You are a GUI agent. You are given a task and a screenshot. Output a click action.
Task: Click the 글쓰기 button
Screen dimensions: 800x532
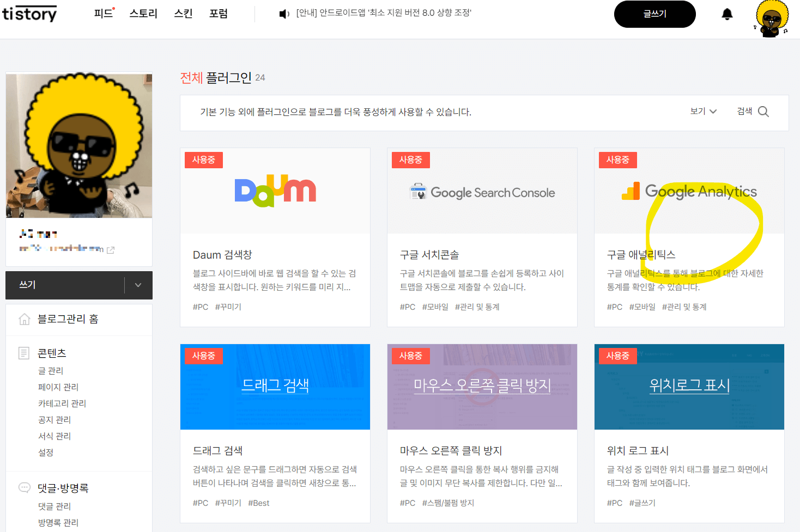pyautogui.click(x=655, y=14)
